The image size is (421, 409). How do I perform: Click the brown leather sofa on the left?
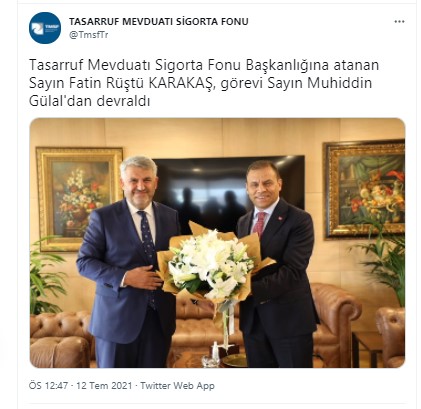tap(61, 339)
